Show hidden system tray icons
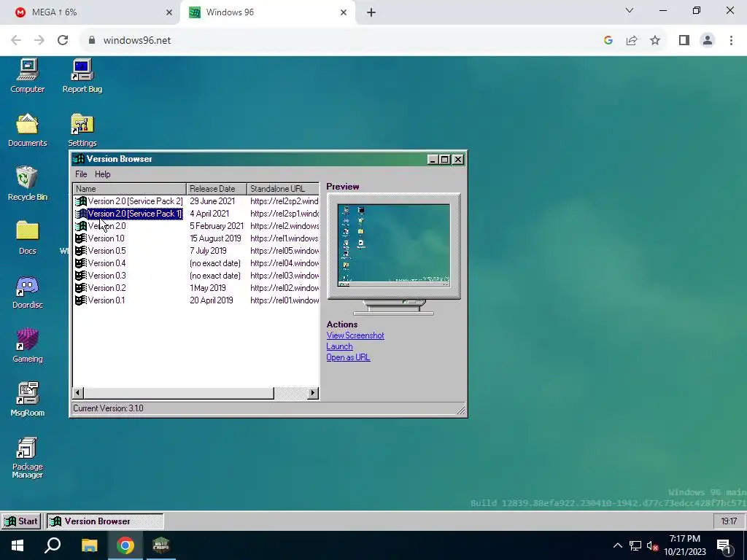The width and height of the screenshot is (747, 560). tap(617, 545)
